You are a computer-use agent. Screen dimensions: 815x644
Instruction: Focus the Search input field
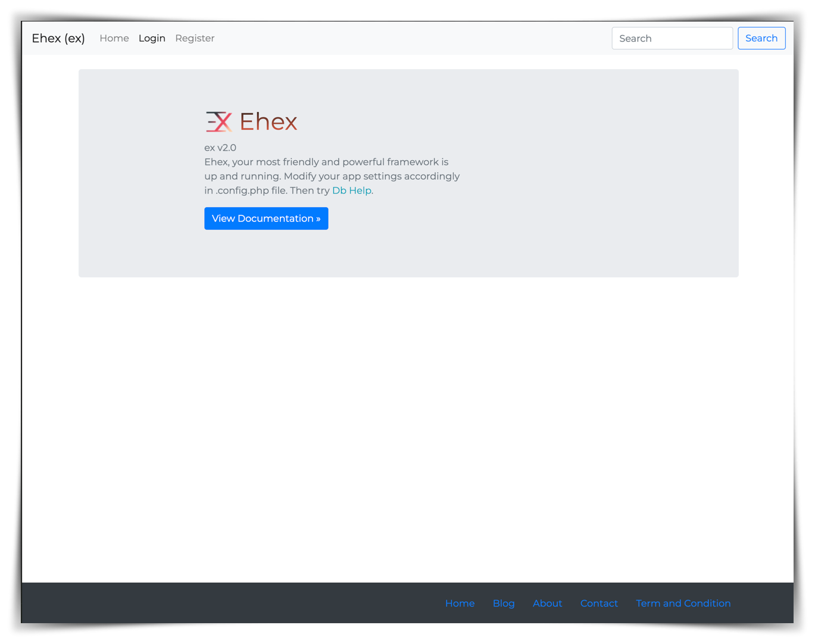672,38
